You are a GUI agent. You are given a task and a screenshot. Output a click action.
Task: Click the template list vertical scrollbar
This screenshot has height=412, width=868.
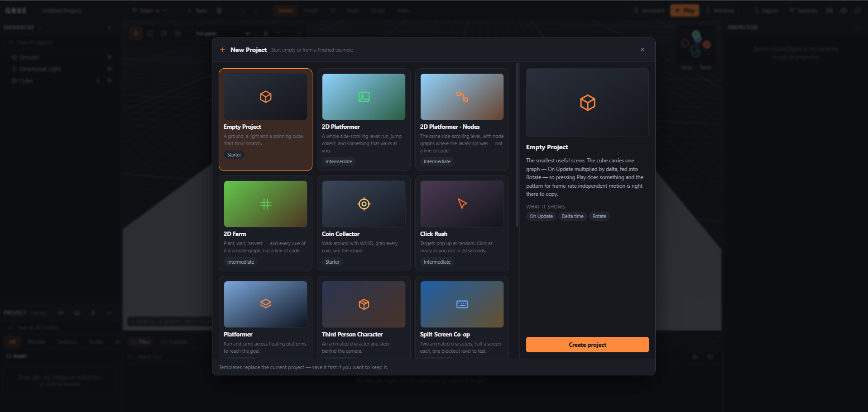pos(518,145)
